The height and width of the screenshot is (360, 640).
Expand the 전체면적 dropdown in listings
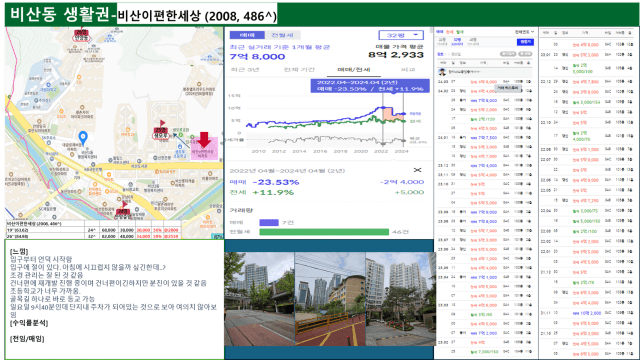(524, 32)
